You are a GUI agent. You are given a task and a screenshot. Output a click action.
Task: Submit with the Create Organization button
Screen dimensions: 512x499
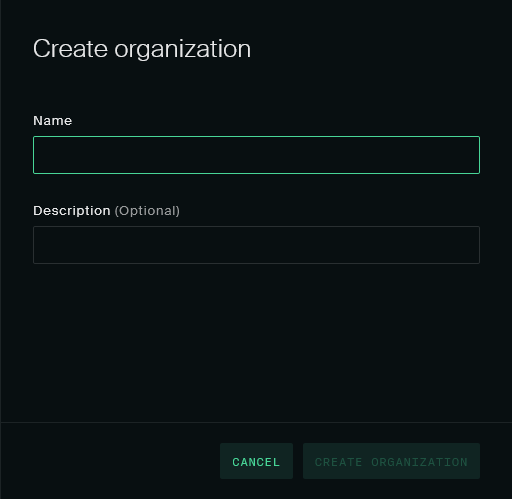[x=391, y=461]
